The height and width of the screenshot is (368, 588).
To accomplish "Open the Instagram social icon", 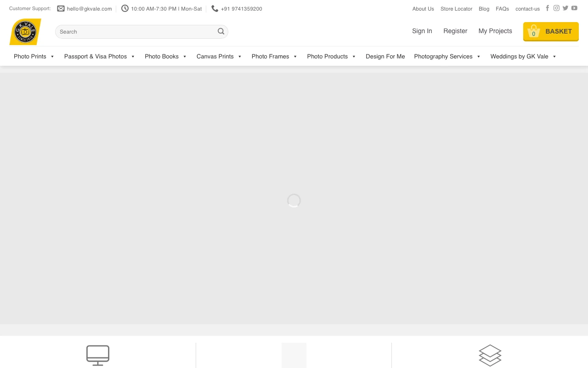I will coord(556,8).
